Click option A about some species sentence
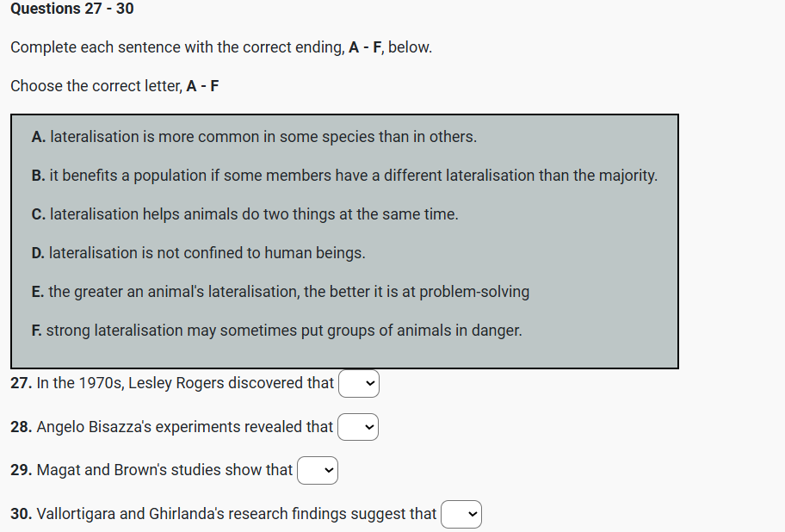Viewport: 785px width, 532px height. pos(254,137)
